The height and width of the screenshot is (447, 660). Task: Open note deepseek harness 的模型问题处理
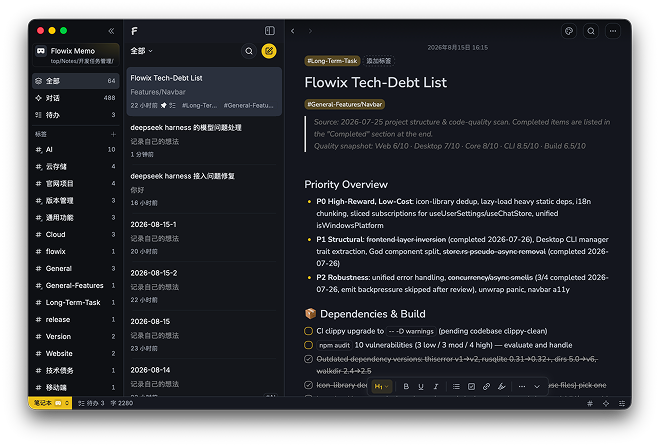tap(204, 140)
